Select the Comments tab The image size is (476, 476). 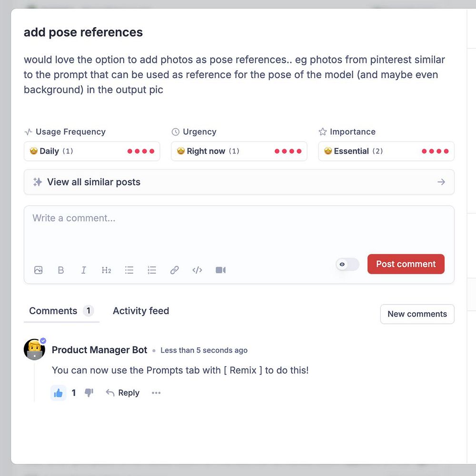(53, 311)
